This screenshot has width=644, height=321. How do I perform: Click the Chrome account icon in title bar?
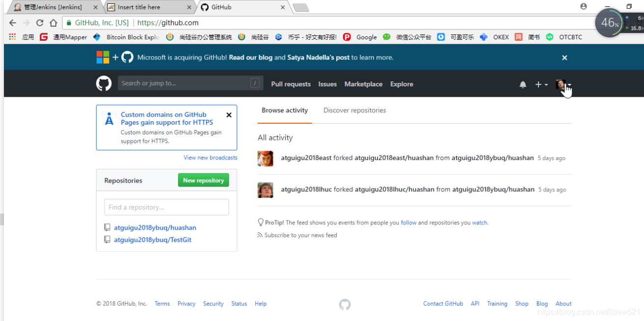pyautogui.click(x=584, y=6)
